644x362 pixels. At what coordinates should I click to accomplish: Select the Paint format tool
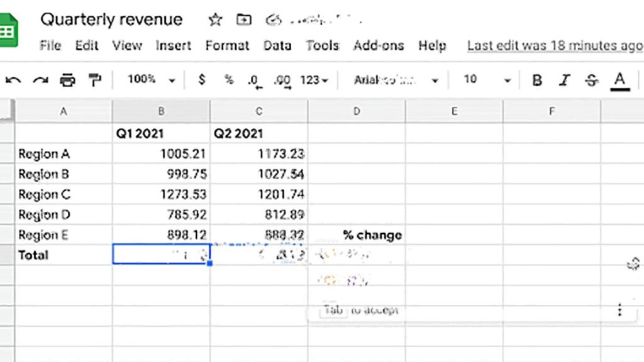point(94,80)
